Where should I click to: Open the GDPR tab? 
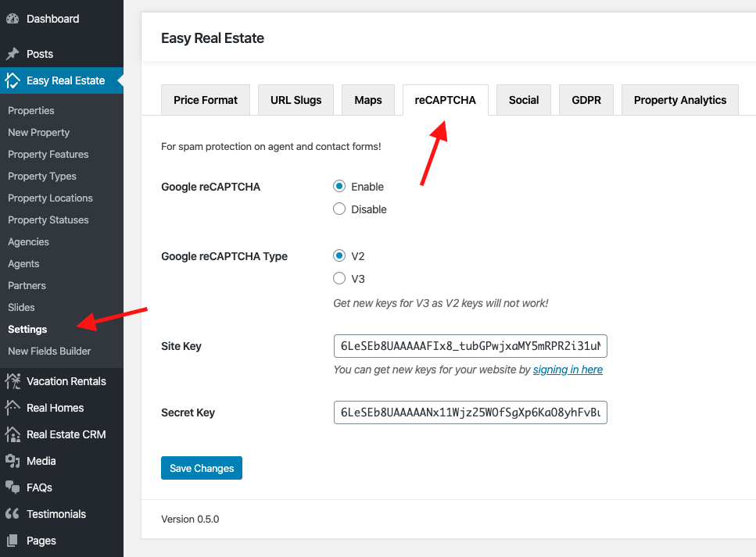[586, 100]
